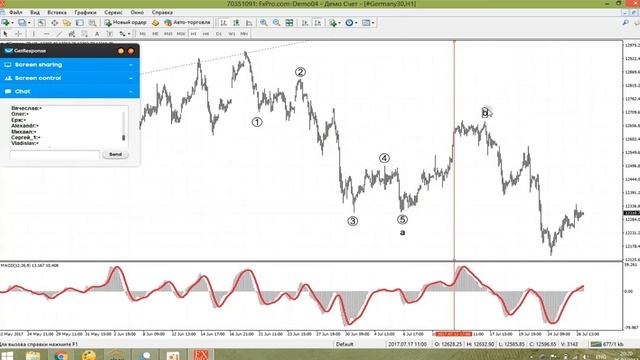Select the Fibonacci retracement tool
Screen dimensions: 640x360
pyautogui.click(x=84, y=34)
